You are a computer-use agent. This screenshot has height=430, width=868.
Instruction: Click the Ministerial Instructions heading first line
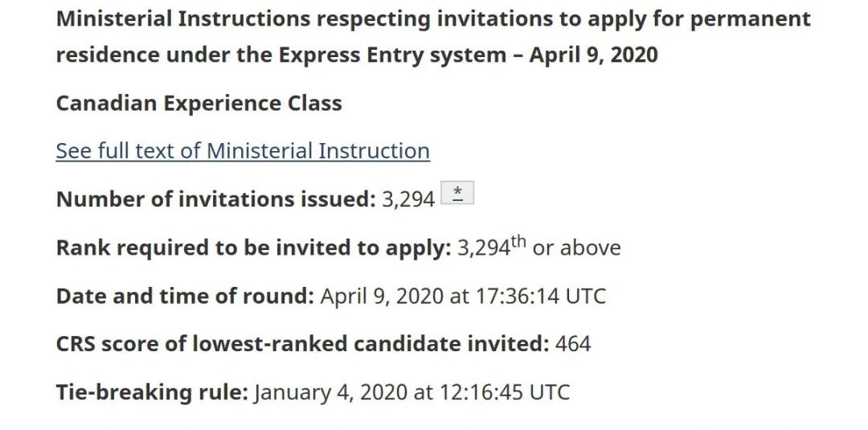pos(433,18)
